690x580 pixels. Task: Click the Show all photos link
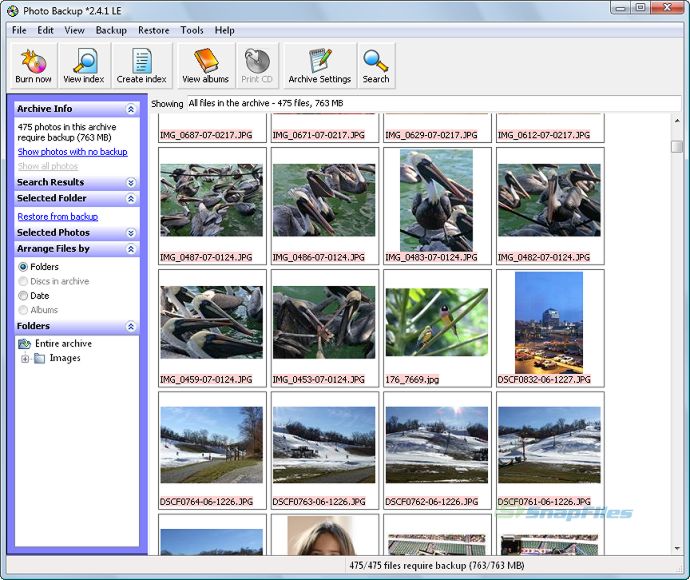point(48,166)
